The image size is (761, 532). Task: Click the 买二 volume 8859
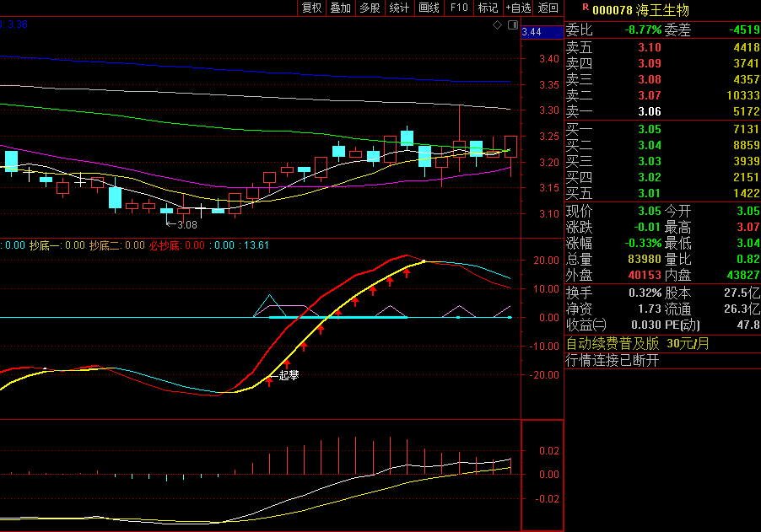click(x=747, y=145)
